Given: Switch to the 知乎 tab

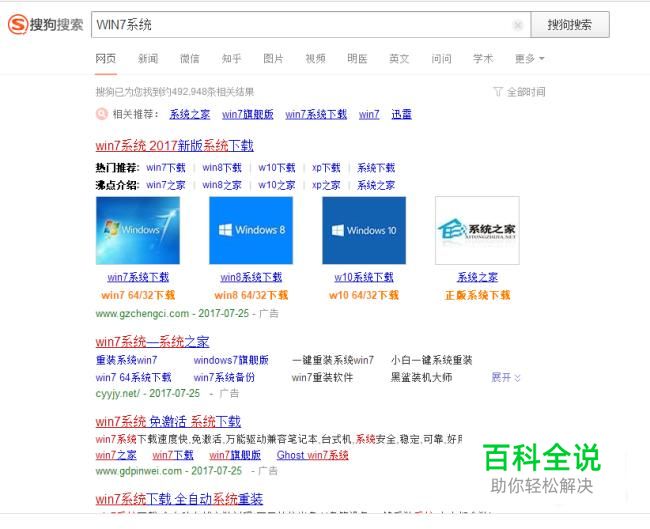Looking at the screenshot, I should 232,58.
